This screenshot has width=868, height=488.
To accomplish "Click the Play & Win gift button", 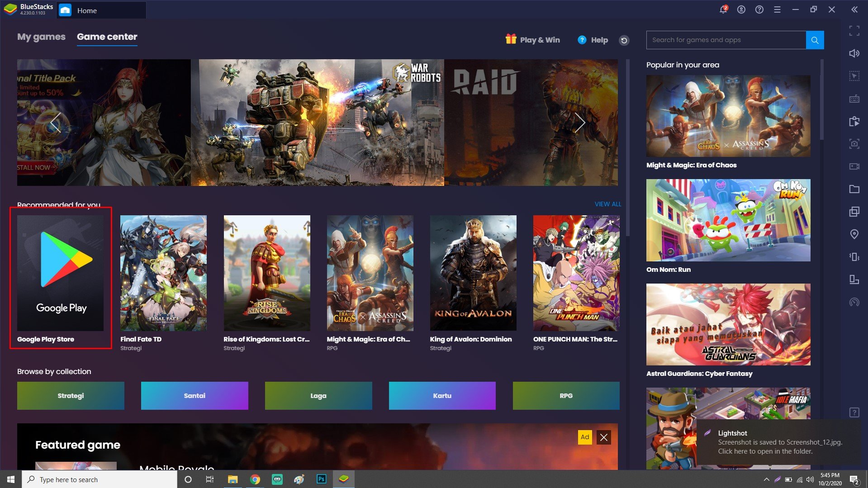I will (x=533, y=40).
